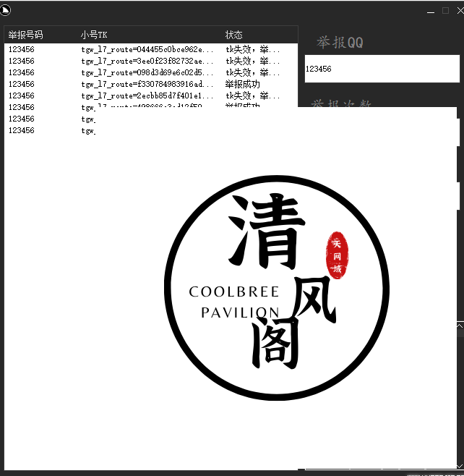Image resolution: width=464 pixels, height=476 pixels.
Task: Click the 清风阁 Coolbree Pavilion logo image
Action: point(277,288)
